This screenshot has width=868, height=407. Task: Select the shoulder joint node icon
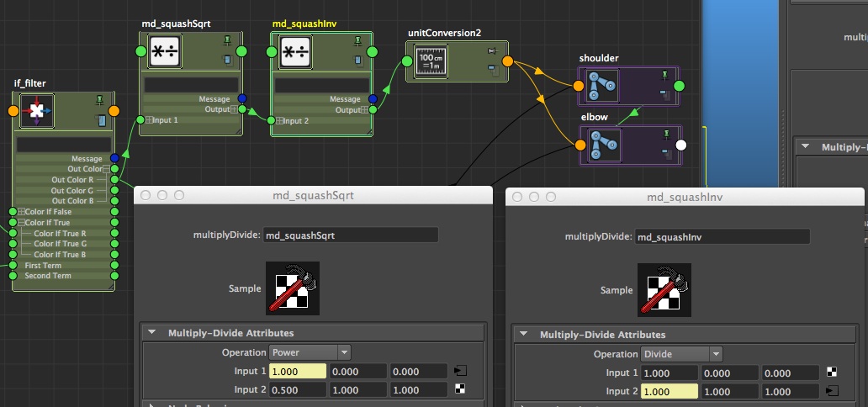point(601,85)
